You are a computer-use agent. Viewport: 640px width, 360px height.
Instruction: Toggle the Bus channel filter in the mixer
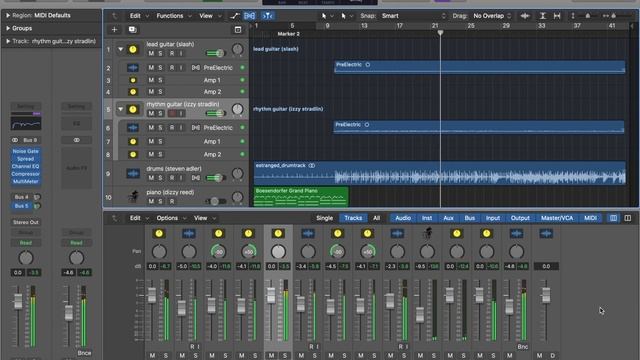click(x=469, y=218)
